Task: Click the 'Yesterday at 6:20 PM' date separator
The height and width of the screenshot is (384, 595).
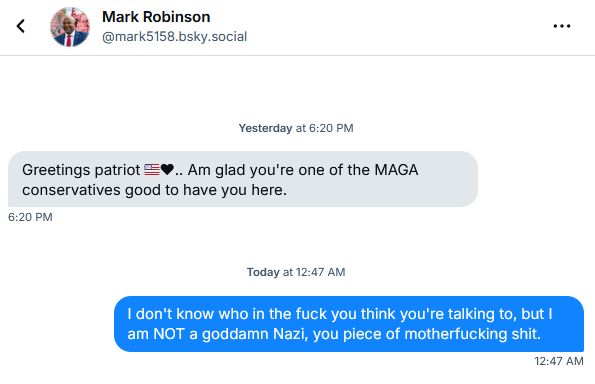Action: (x=296, y=128)
